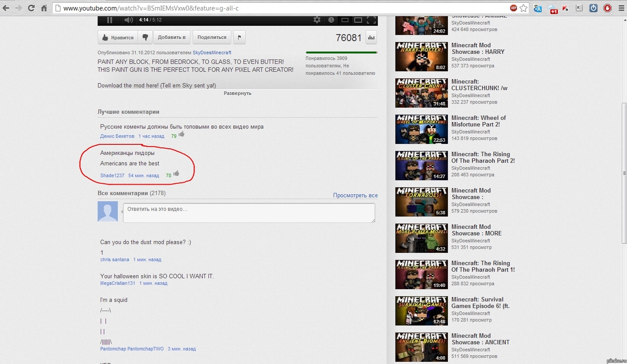Open the red stop-hand extension icon
Screen dimensions: 627x364
(x=607, y=8)
